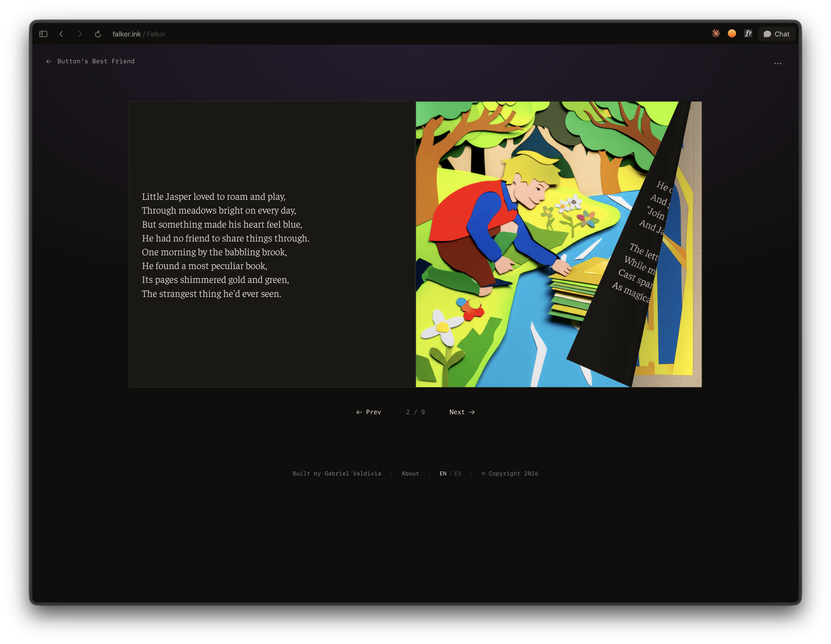Click the orange starburst extension icon
Viewport: 831px width, 644px height.
(x=716, y=33)
